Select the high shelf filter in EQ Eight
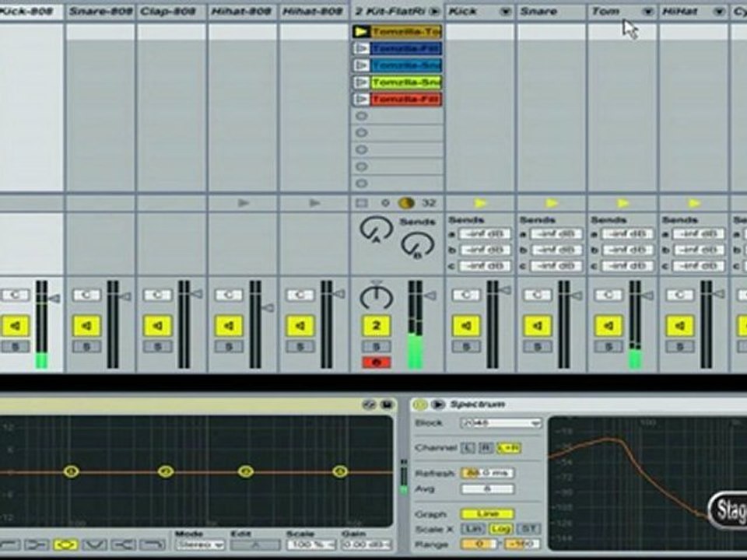The image size is (747, 560). point(124,544)
